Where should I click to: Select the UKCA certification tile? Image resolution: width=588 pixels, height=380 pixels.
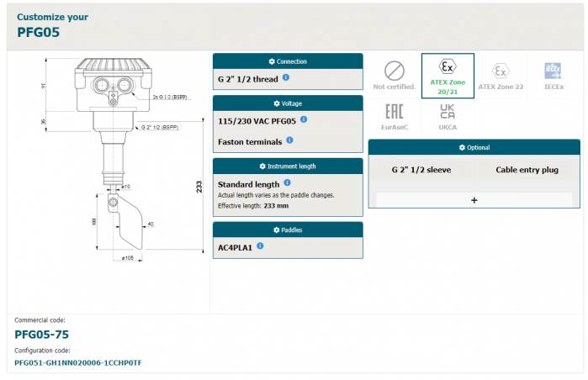point(448,117)
